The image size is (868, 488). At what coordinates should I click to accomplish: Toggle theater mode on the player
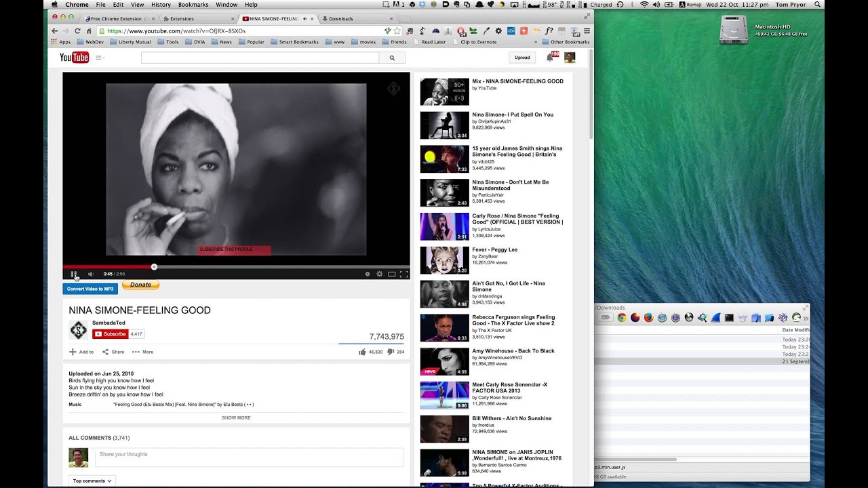tap(391, 274)
